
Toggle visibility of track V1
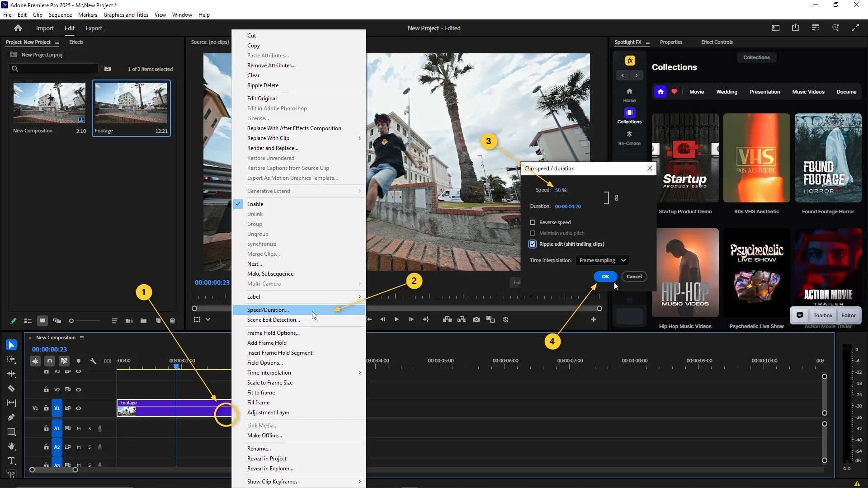79,408
